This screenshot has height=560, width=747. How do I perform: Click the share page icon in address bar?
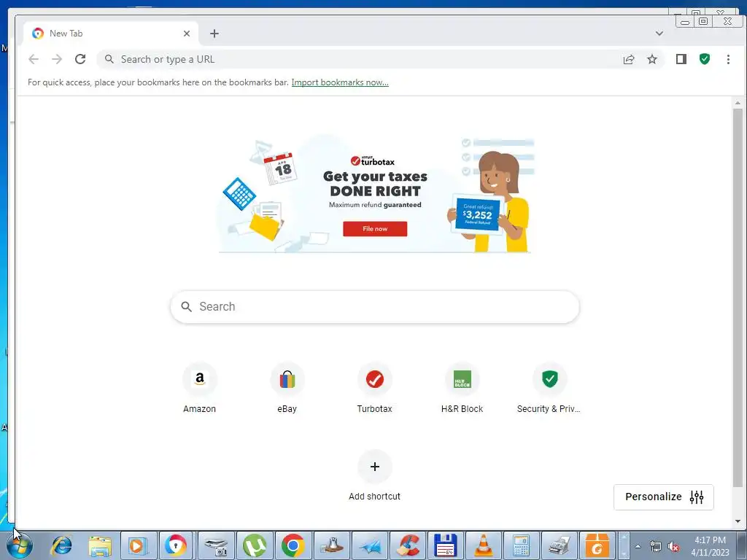click(629, 59)
